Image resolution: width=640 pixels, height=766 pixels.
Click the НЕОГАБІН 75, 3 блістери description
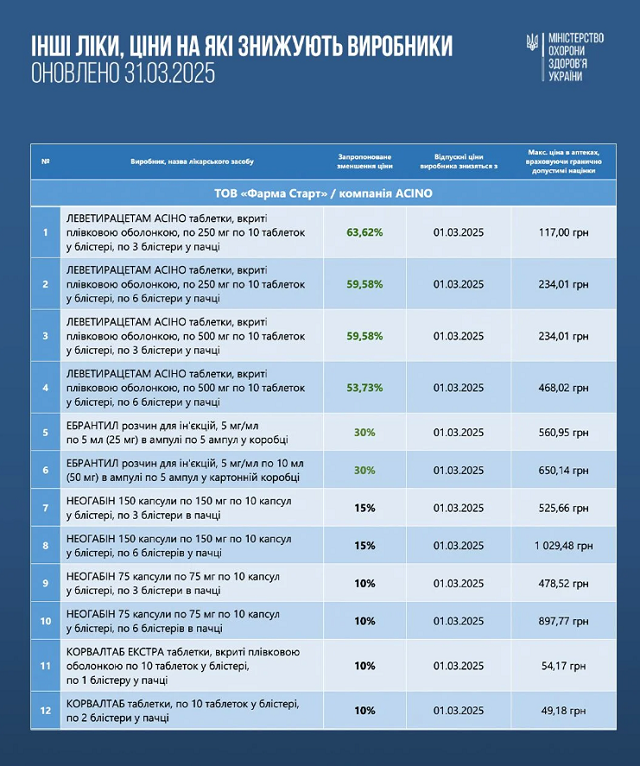pyautogui.click(x=173, y=583)
